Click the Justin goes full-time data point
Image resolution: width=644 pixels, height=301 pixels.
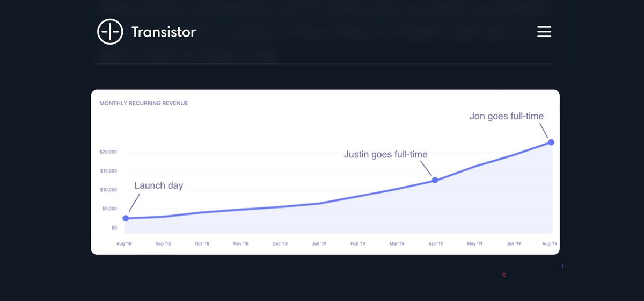click(435, 180)
